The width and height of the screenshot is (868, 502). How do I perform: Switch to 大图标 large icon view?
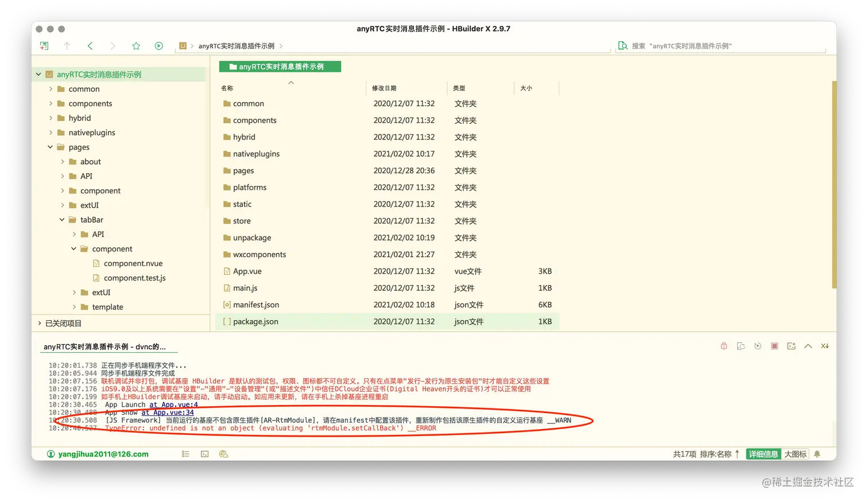click(795, 454)
